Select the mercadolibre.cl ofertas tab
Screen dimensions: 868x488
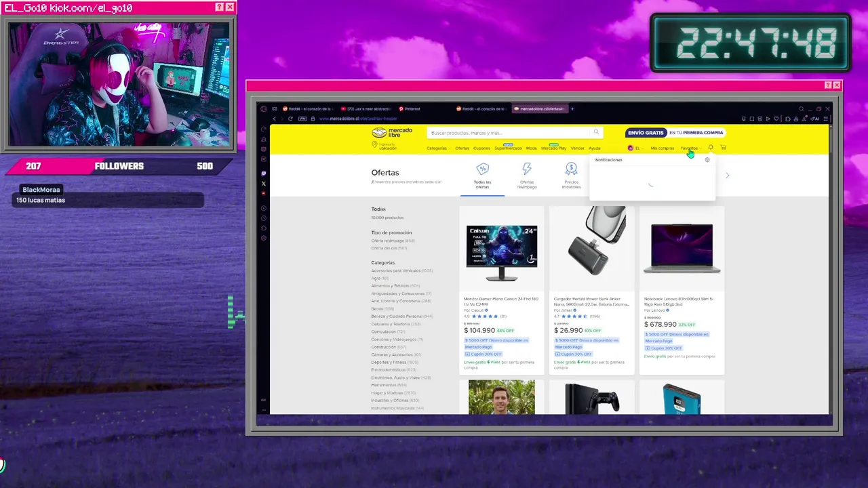pos(540,108)
